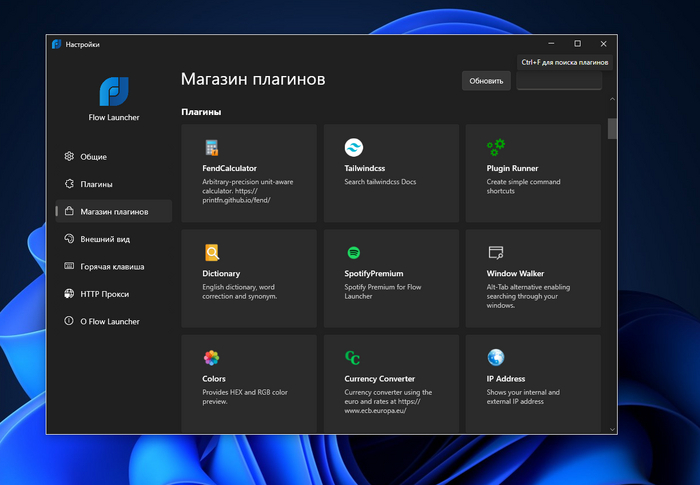Screen dimensions: 700x485
Task: Maximize the Настройки window
Action: pos(577,44)
